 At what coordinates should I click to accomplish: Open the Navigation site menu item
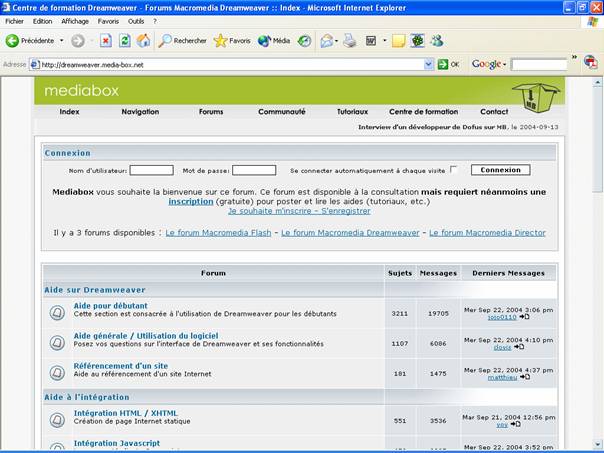pyautogui.click(x=140, y=112)
